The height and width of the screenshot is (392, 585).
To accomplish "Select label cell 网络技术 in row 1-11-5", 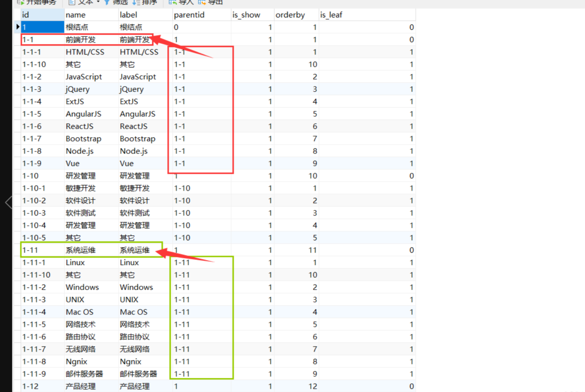I will [x=145, y=325].
